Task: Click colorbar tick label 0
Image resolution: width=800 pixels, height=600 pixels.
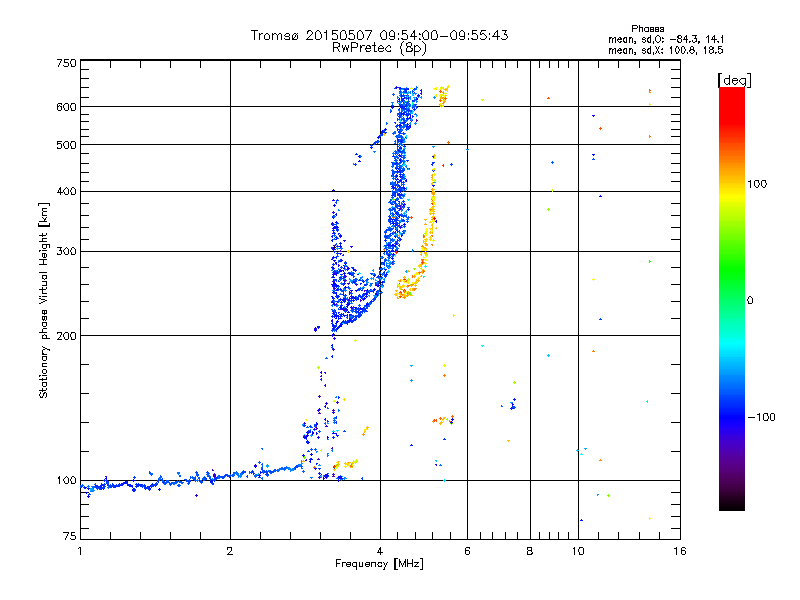Action: (750, 300)
